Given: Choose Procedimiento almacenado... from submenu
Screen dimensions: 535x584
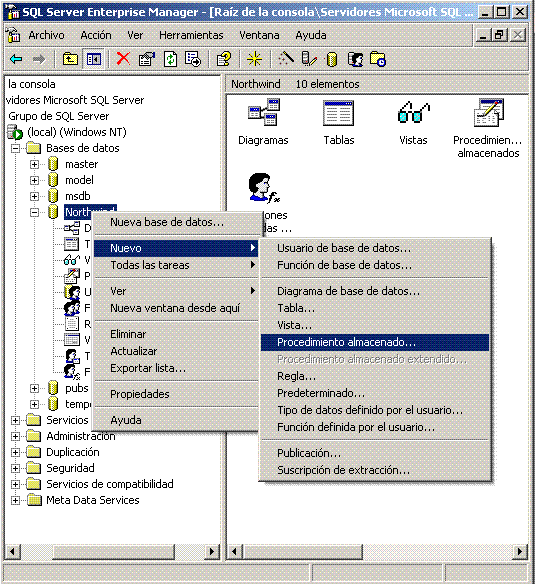Looking at the screenshot, I should pyautogui.click(x=375, y=342).
